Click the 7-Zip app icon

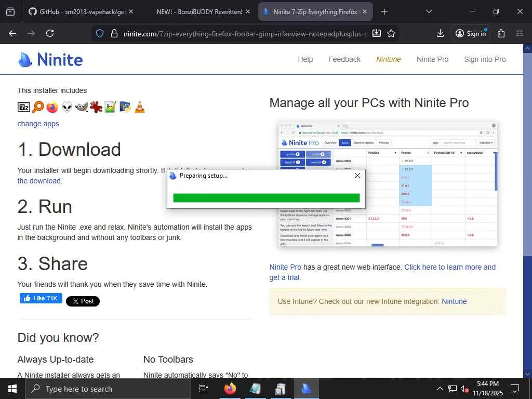click(x=24, y=107)
